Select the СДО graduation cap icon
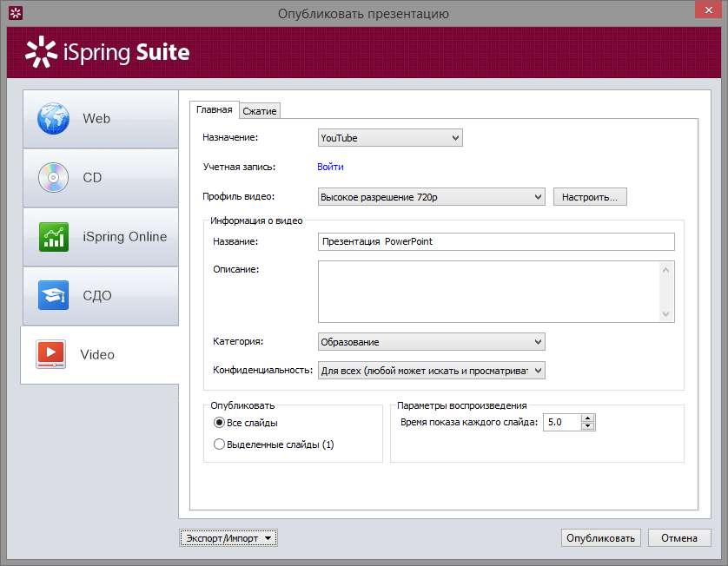728x566 pixels. click(x=53, y=295)
